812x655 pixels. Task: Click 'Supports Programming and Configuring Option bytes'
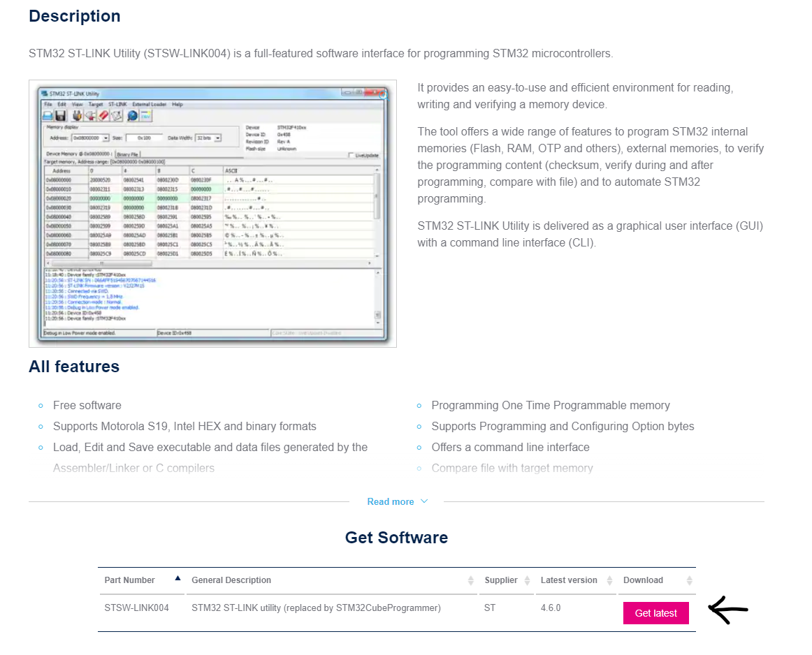coord(563,427)
